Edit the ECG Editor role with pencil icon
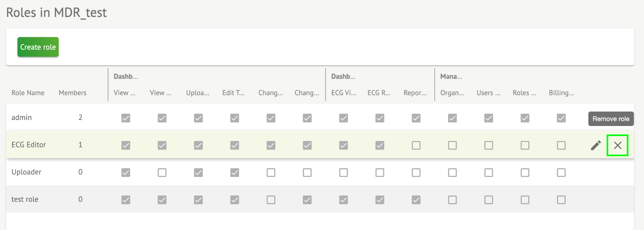The width and height of the screenshot is (644, 230). [x=596, y=145]
